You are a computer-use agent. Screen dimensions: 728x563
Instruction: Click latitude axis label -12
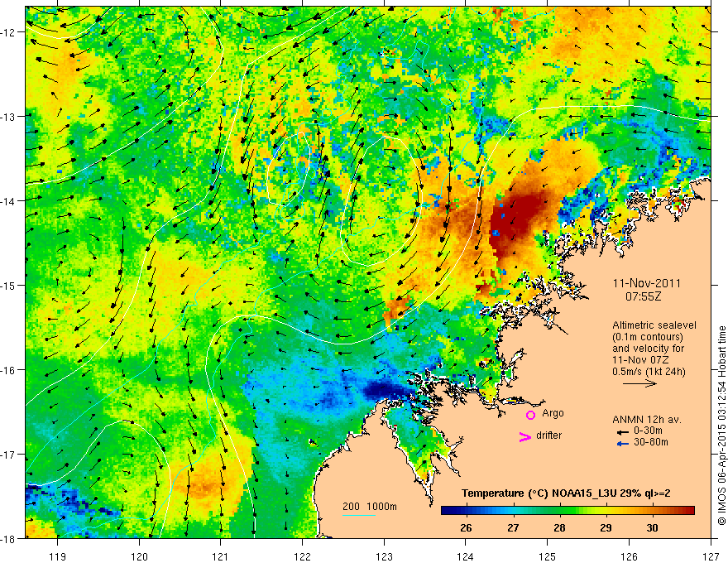(9, 32)
